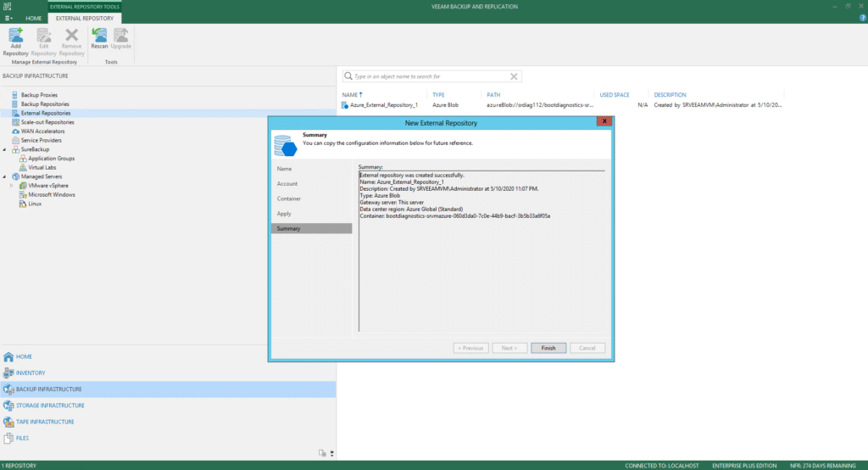Click inside the Summary text box
Screen dimensions: 868x470
point(481,251)
